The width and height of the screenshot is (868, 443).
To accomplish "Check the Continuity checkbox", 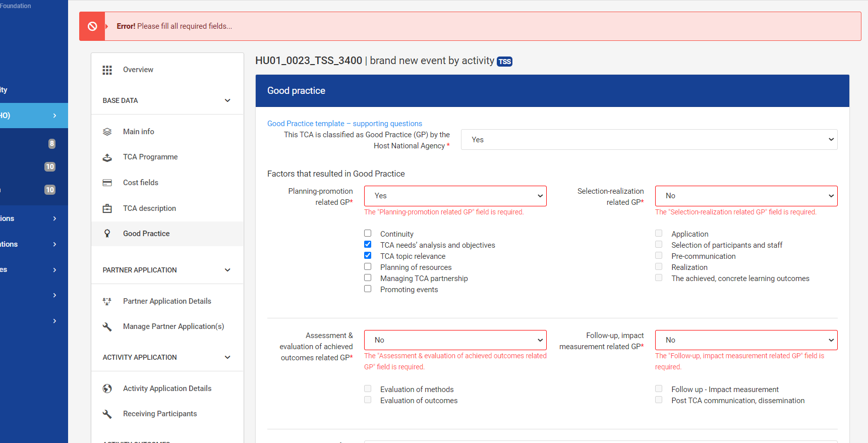I will click(x=368, y=234).
